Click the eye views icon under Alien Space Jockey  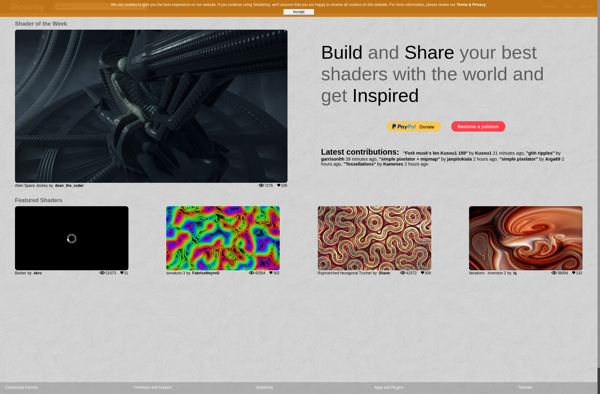[261, 186]
